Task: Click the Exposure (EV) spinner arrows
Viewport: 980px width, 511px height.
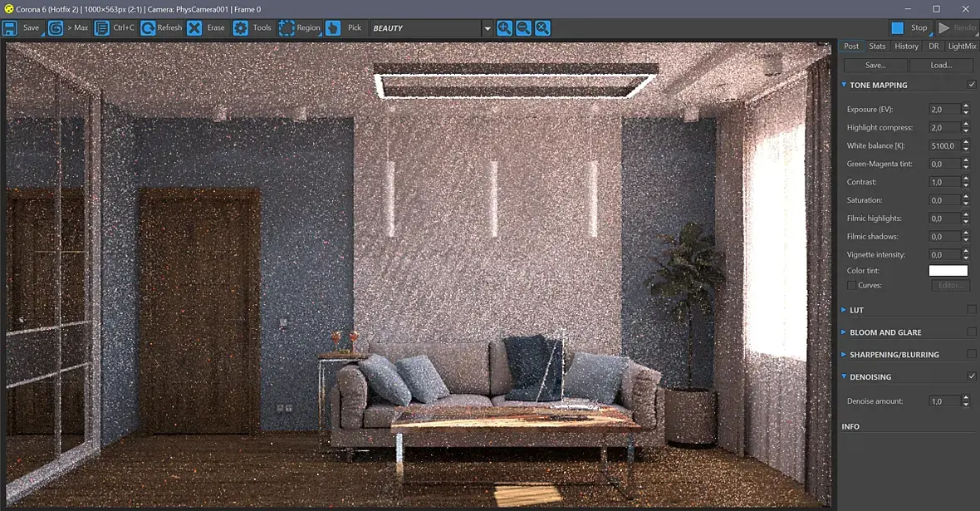Action: click(x=966, y=110)
